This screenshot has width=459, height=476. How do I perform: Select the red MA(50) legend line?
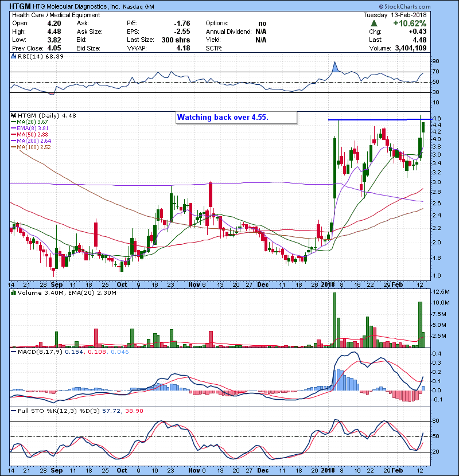[x=13, y=134]
